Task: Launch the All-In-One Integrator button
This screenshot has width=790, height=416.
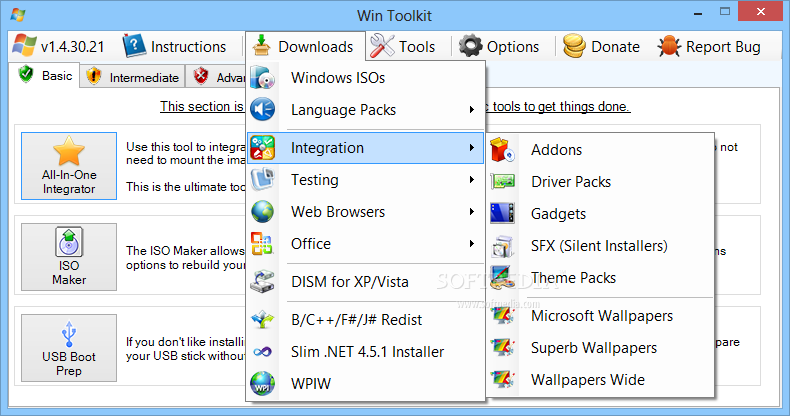Action: (x=69, y=166)
